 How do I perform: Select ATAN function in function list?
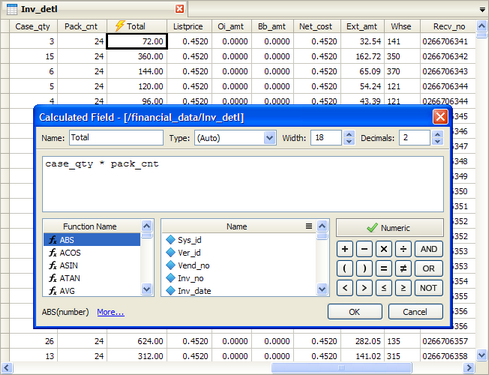coord(92,278)
